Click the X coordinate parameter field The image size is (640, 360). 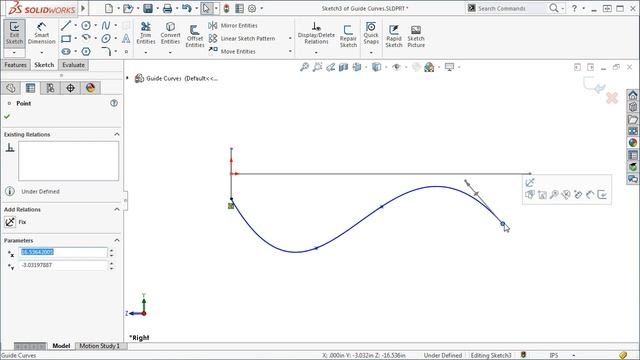click(x=63, y=252)
